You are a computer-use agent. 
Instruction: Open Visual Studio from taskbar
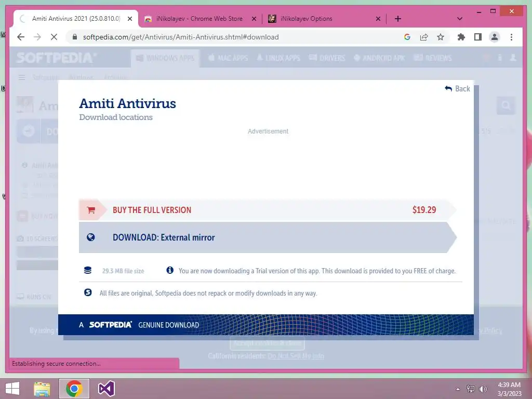[x=106, y=389]
